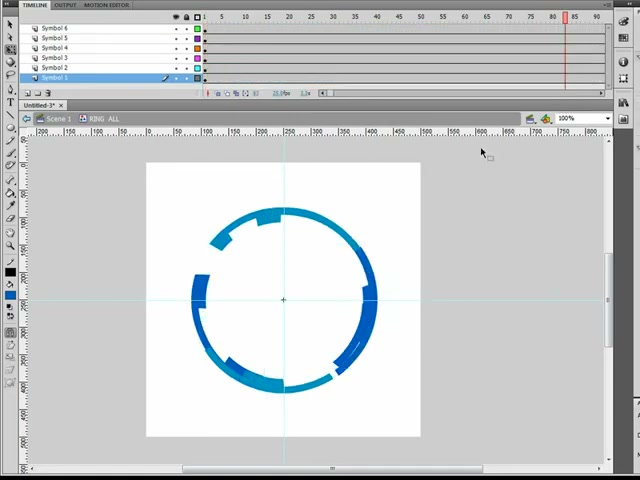
Task: Delete the selected layer with trash
Action: [48, 93]
